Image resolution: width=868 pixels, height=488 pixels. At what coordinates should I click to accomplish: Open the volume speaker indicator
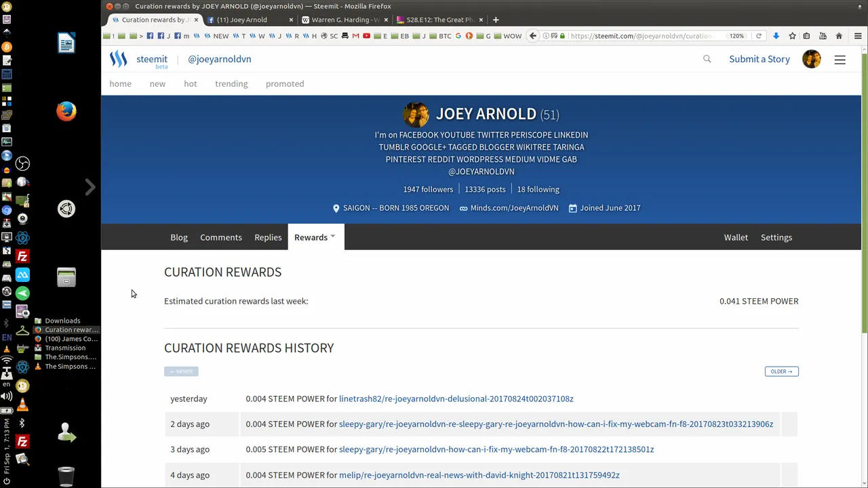tap(7, 396)
